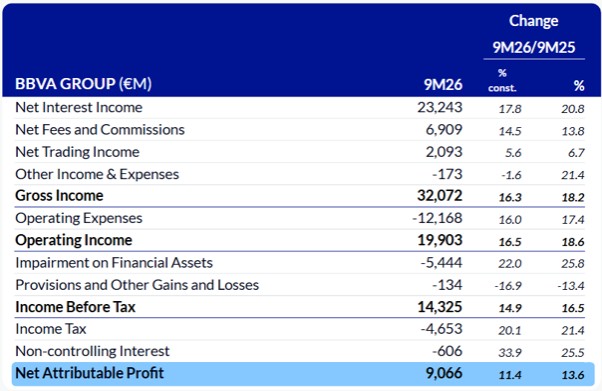Select the 'Non-controlling Interest' label
This screenshot has width=602, height=391.
(92, 351)
